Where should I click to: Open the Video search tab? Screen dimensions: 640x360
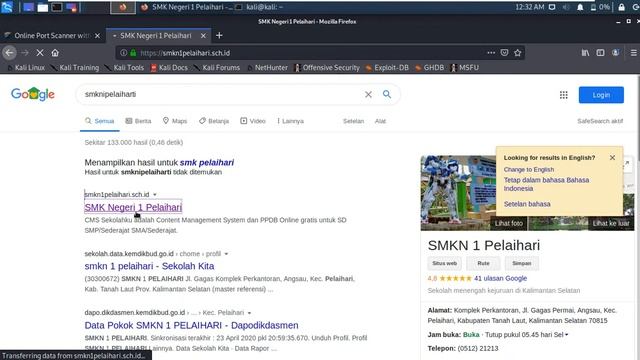click(x=253, y=121)
